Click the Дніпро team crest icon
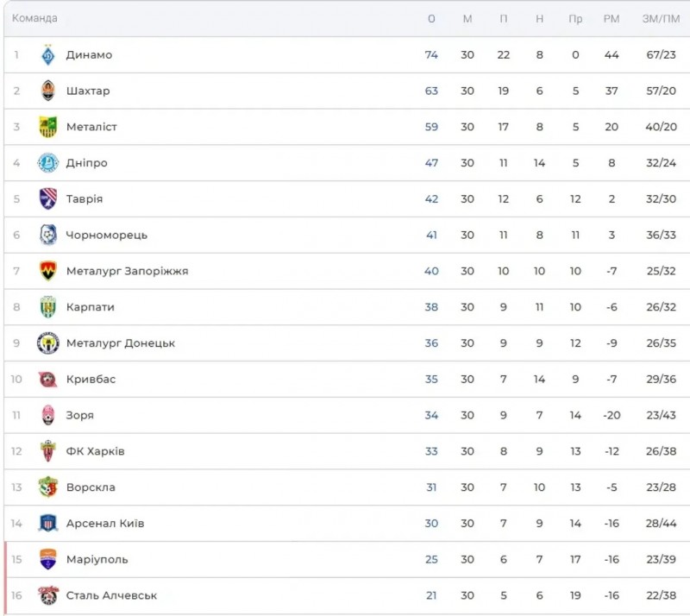Viewport: 690px width, 616px height. pos(48,163)
